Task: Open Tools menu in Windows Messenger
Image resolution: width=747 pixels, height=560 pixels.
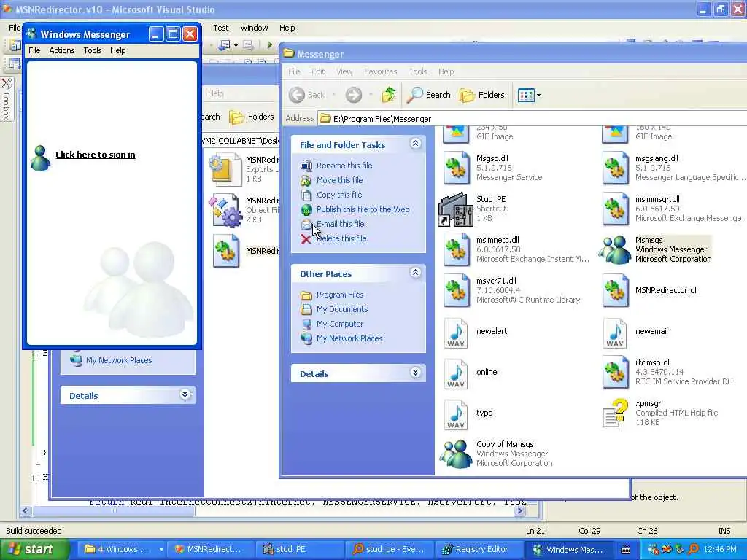Action: [x=93, y=50]
